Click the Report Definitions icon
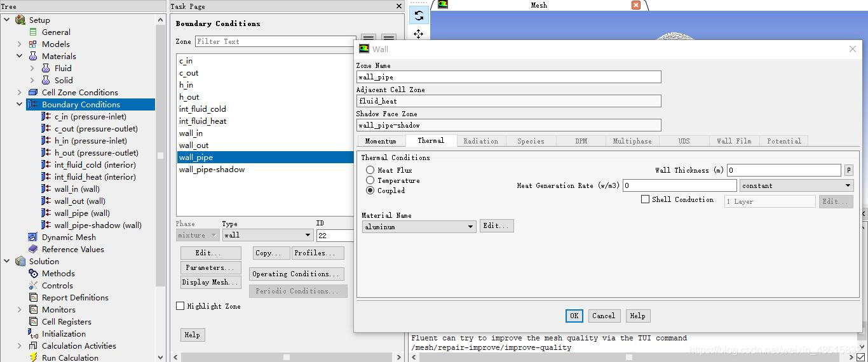 (33, 297)
